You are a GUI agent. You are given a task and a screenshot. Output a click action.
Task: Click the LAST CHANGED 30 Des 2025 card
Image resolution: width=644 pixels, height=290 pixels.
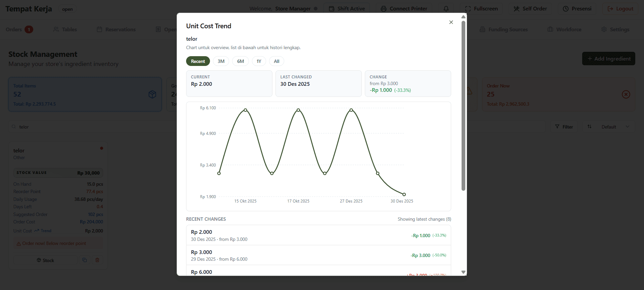click(x=318, y=83)
